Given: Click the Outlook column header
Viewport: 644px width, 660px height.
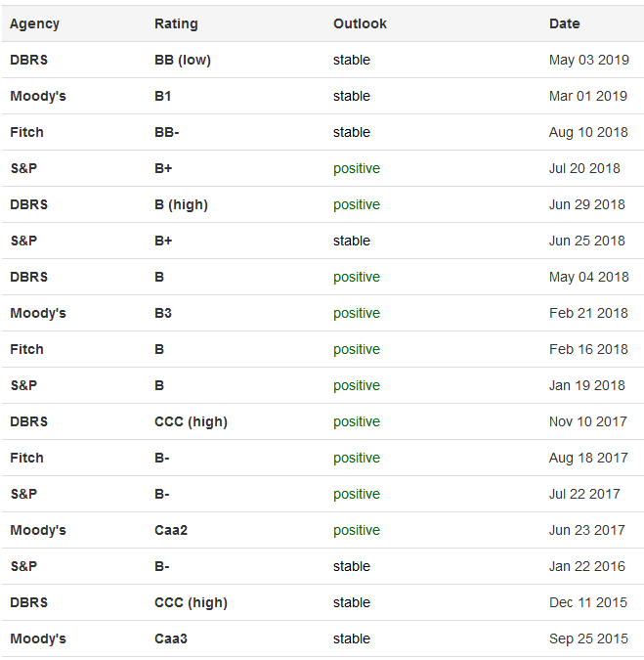Looking at the screenshot, I should [360, 24].
